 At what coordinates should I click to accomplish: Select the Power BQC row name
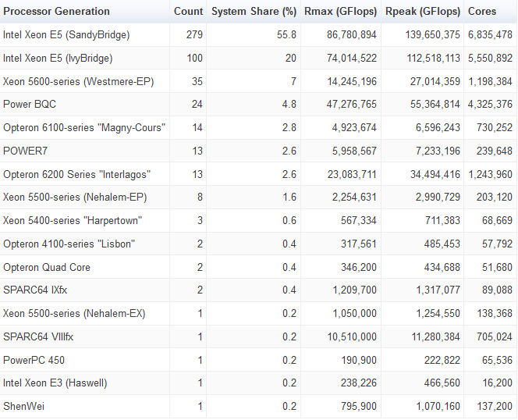(30, 104)
